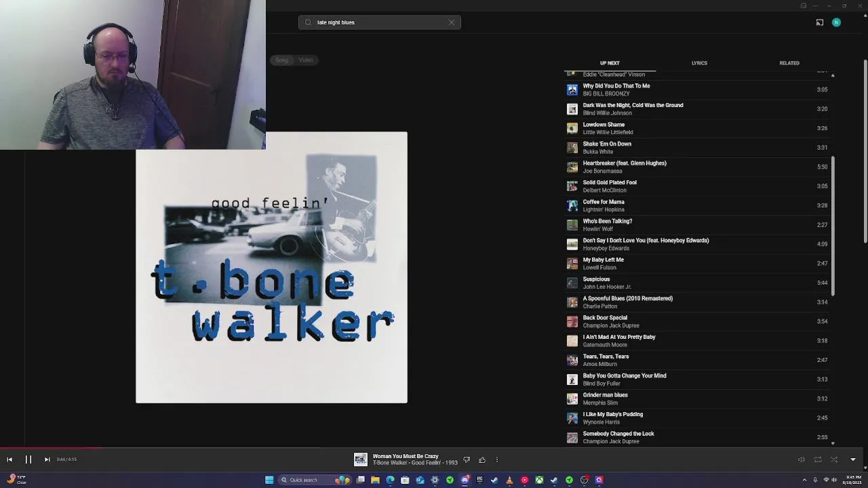
Task: Switch to Song mode
Action: (x=281, y=60)
